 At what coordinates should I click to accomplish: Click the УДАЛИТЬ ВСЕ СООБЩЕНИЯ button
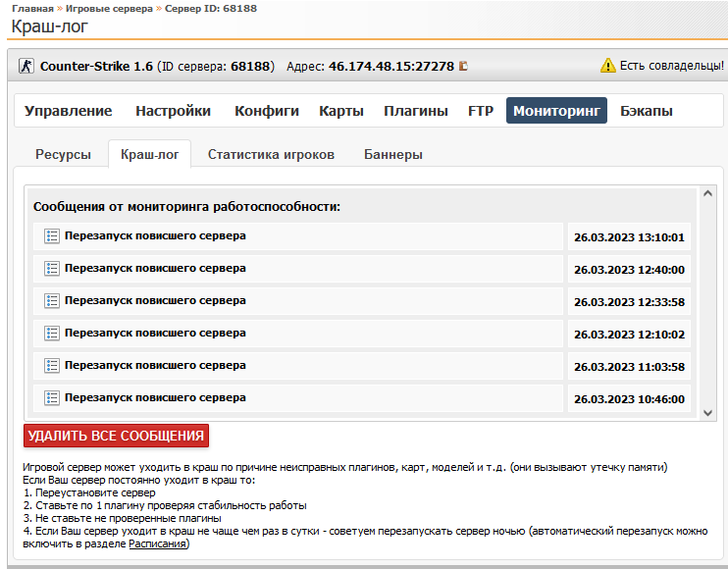(x=116, y=436)
